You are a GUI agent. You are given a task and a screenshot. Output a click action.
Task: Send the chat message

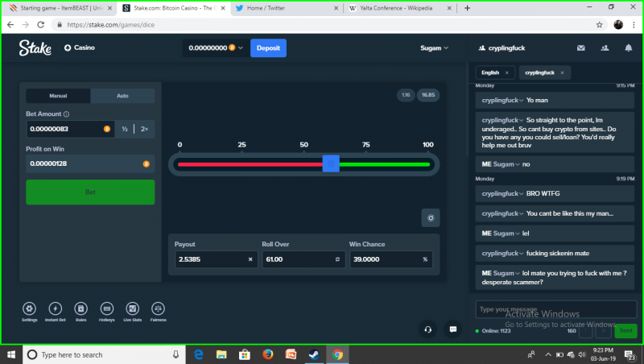click(625, 330)
